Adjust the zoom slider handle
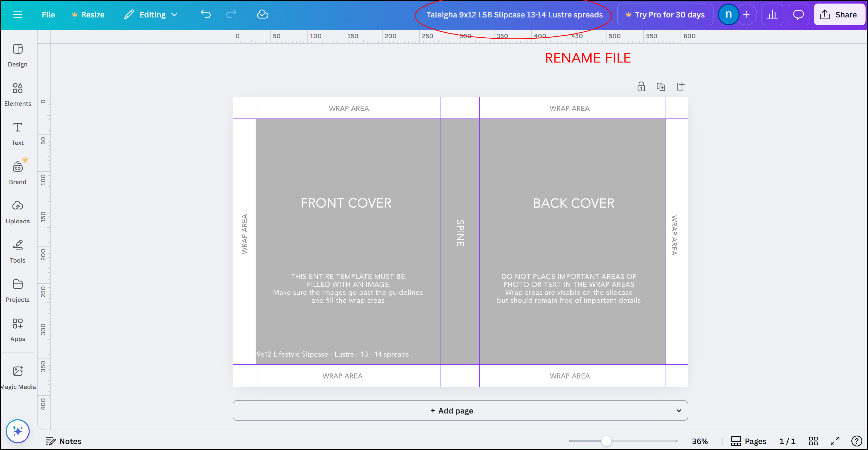The image size is (868, 450). tap(606, 441)
